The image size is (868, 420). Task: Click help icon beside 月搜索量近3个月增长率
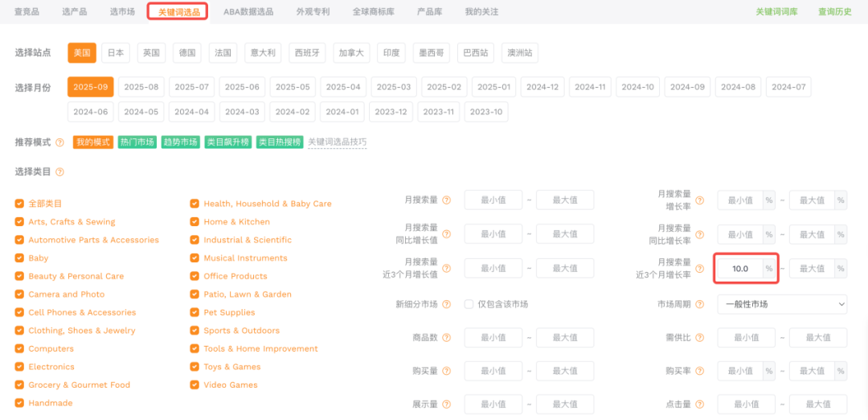coord(700,268)
